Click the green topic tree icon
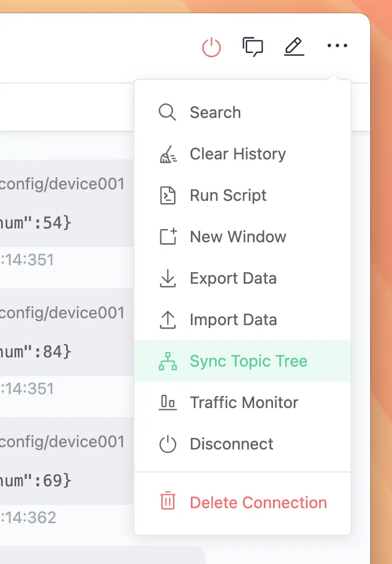Viewport: 392px width, 564px height. click(x=167, y=361)
